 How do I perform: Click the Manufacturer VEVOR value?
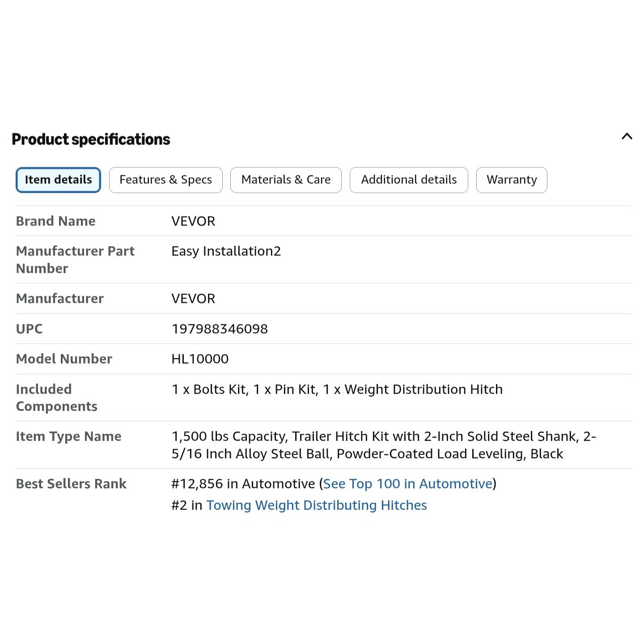coord(193,298)
